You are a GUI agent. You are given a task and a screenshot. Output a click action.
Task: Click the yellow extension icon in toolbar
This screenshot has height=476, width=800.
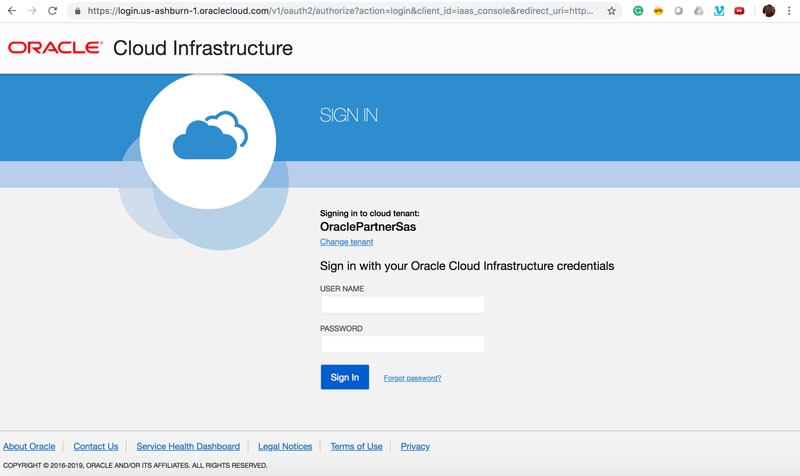(658, 11)
